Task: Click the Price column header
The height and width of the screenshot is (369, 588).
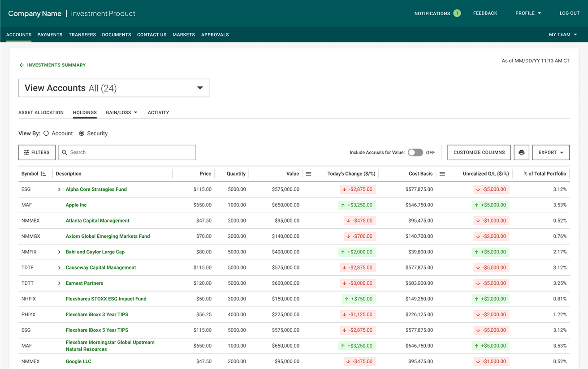Action: 205,174
